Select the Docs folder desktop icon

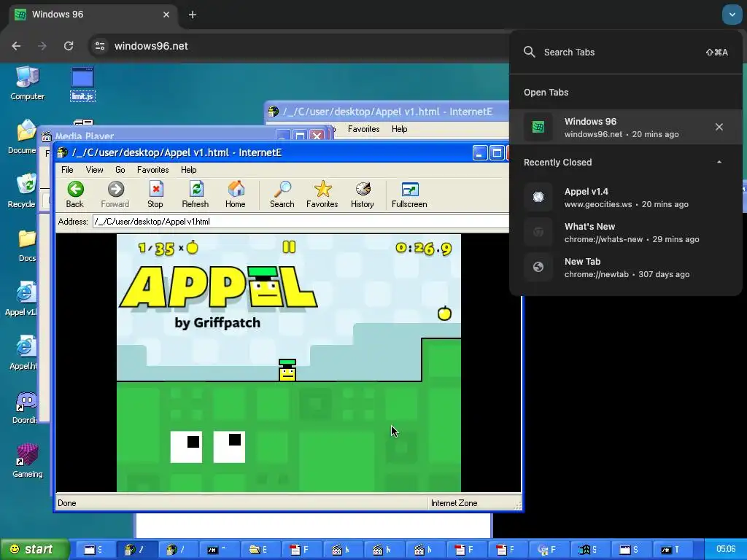(x=27, y=245)
